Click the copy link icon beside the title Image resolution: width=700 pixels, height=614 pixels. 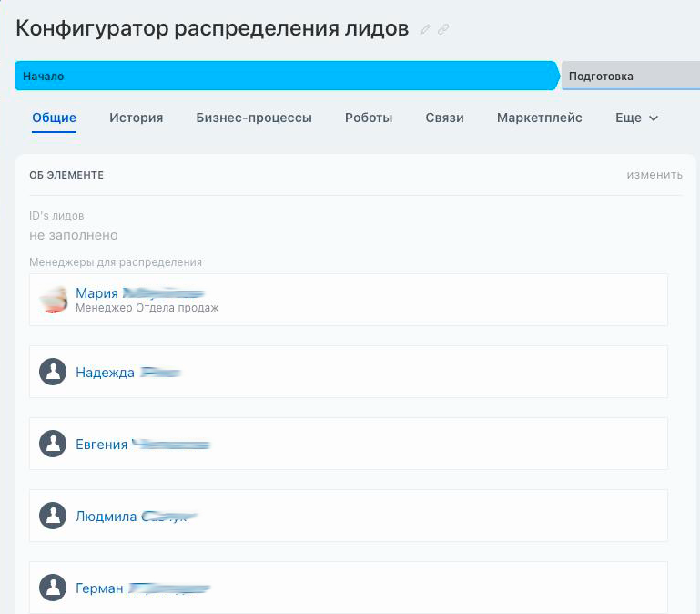(x=443, y=29)
